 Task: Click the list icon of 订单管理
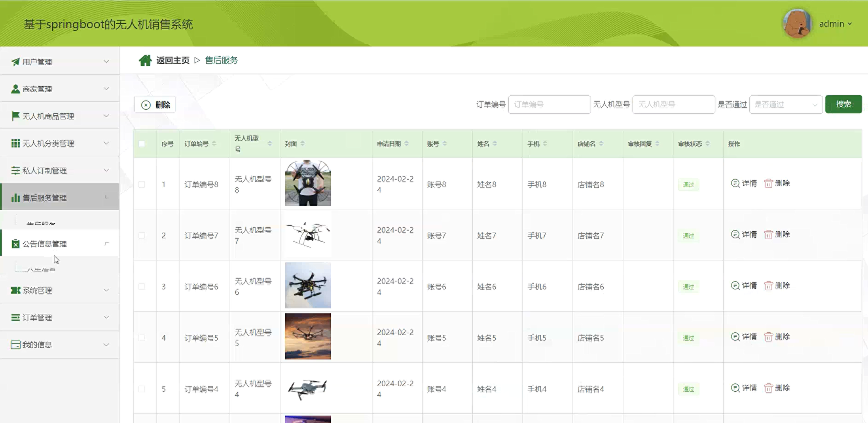(x=15, y=317)
